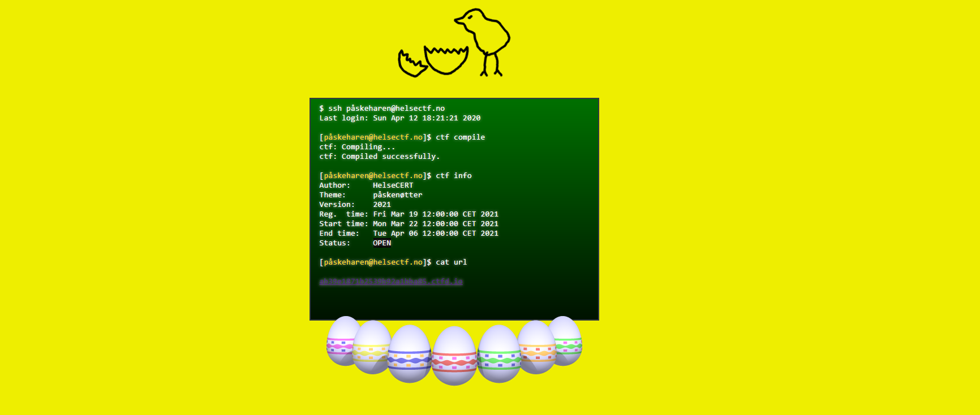The image size is (980, 415).
Task: Select the 'ctf info' prompt line
Action: [396, 175]
